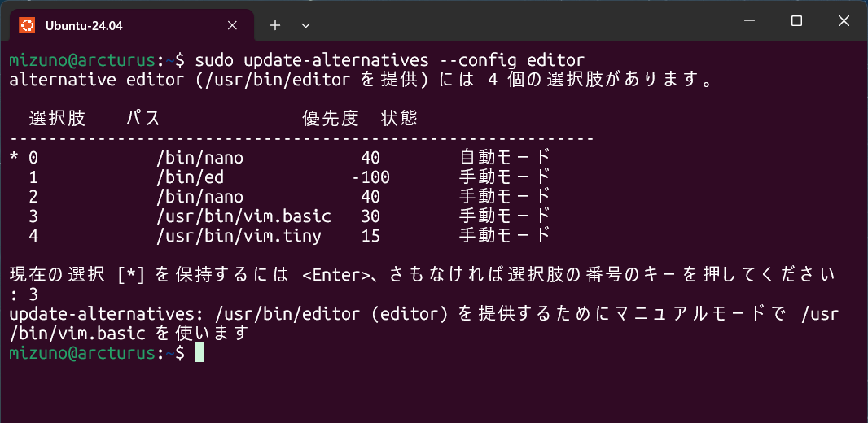
Task: Minimize the terminal window
Action: pyautogui.click(x=752, y=21)
